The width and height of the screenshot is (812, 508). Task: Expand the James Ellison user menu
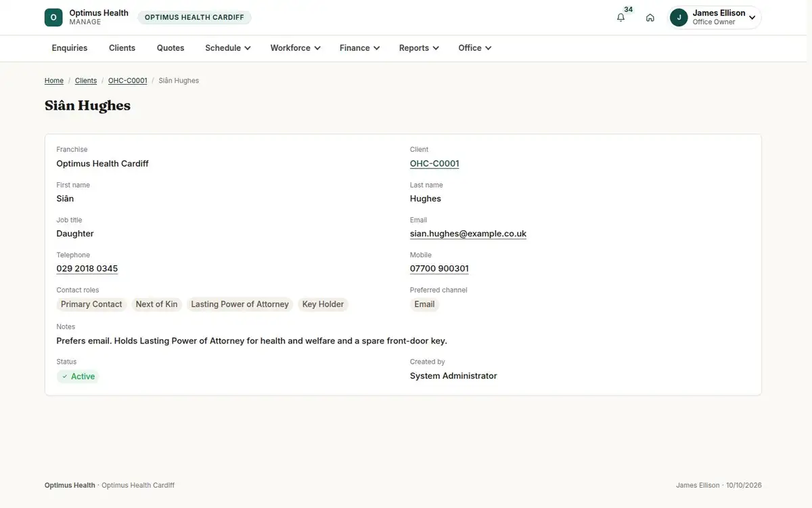[715, 18]
